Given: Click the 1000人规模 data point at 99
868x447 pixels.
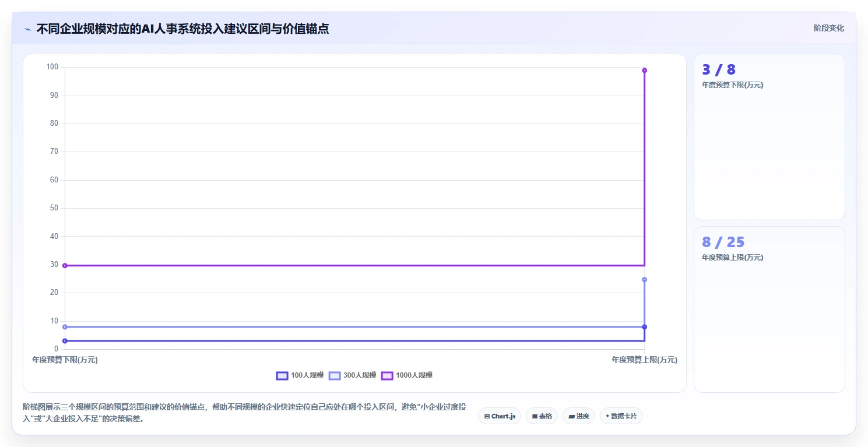Looking at the screenshot, I should [644, 71].
